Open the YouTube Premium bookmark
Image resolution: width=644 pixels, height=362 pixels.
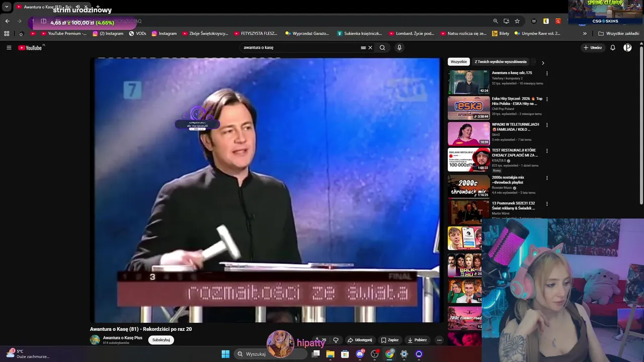coord(64,34)
